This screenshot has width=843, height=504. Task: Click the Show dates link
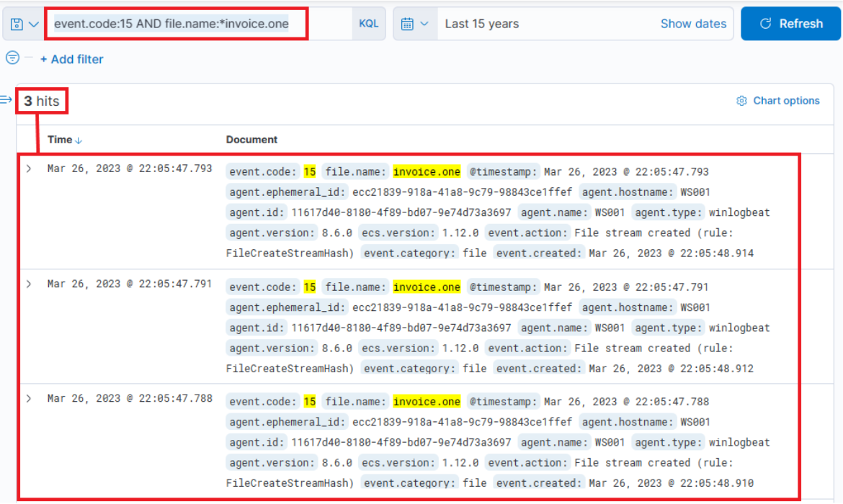pos(693,24)
